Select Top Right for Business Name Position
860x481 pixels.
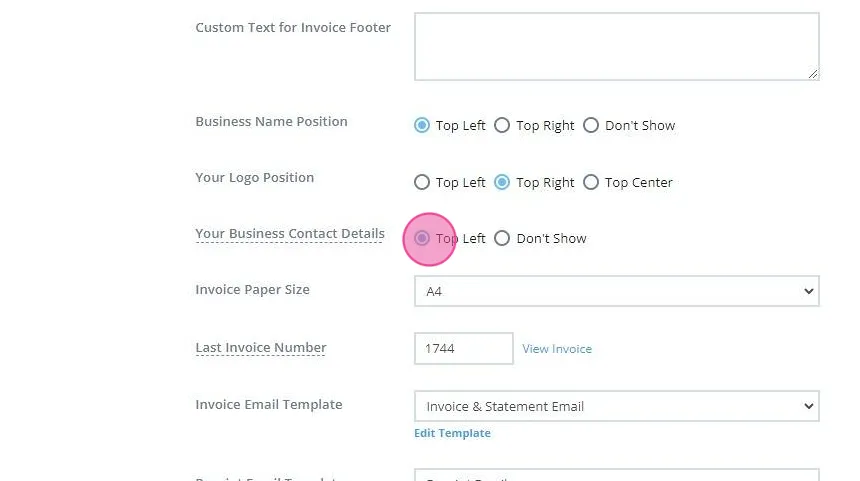point(502,126)
